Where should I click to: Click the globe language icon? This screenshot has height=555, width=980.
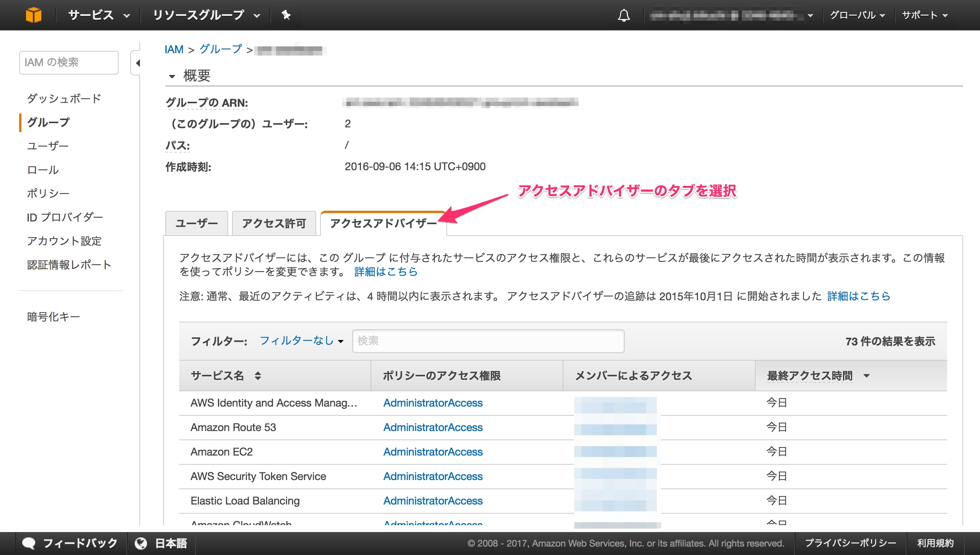click(x=141, y=543)
